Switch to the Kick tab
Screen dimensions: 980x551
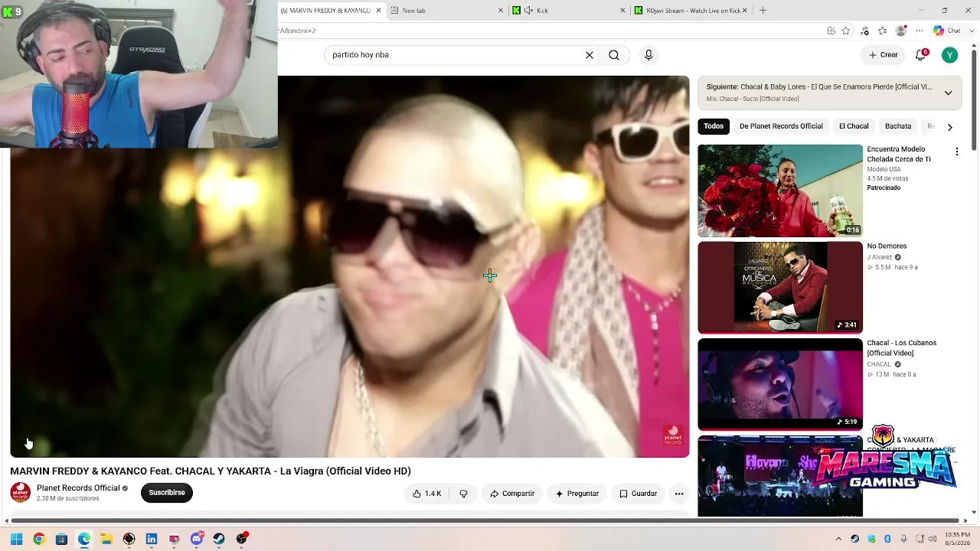[x=569, y=11]
